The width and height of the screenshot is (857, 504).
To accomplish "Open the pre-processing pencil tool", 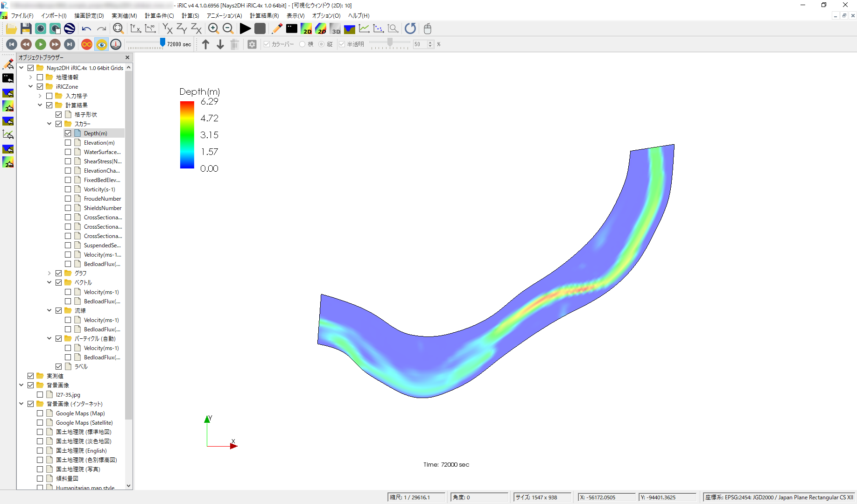I will 277,29.
